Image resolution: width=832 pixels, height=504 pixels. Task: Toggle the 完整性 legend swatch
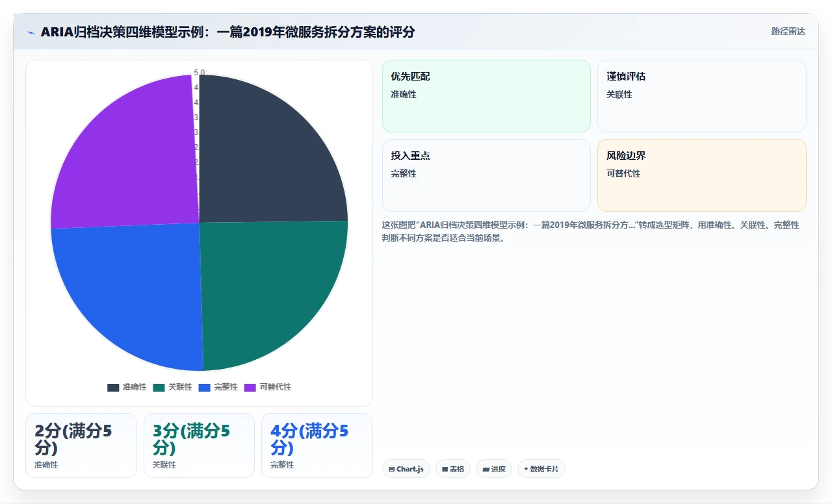205,387
